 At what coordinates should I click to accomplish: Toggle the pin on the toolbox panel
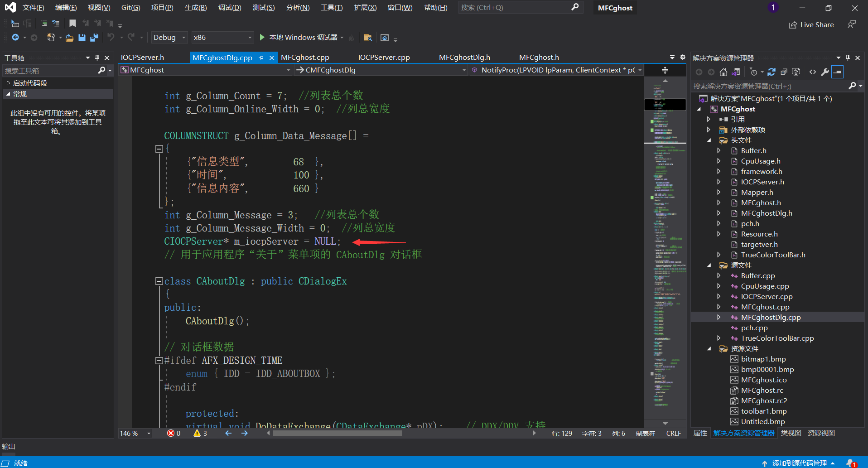point(97,58)
